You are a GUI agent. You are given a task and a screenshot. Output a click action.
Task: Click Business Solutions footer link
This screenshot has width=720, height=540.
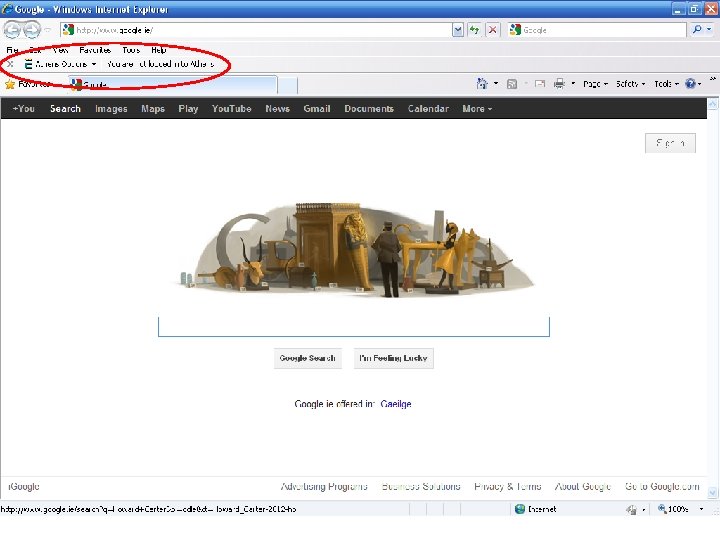[421, 486]
